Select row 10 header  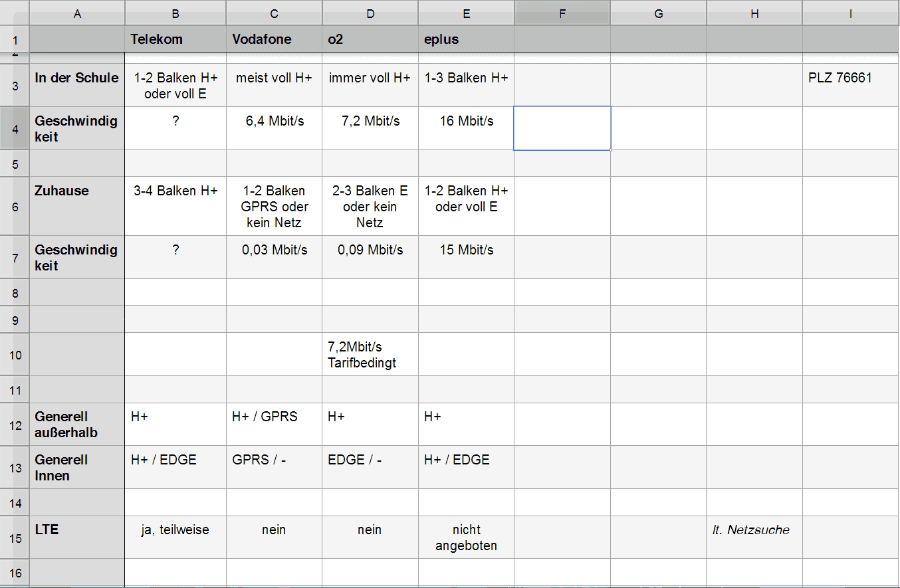(x=15, y=354)
